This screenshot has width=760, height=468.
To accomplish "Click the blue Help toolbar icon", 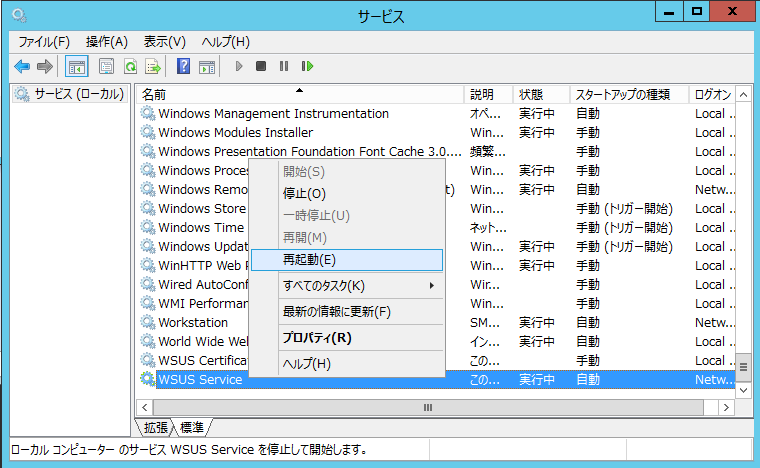I will point(183,66).
